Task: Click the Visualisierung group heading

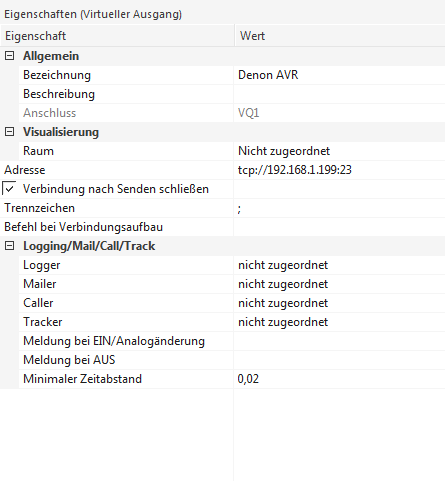Action: 61,132
